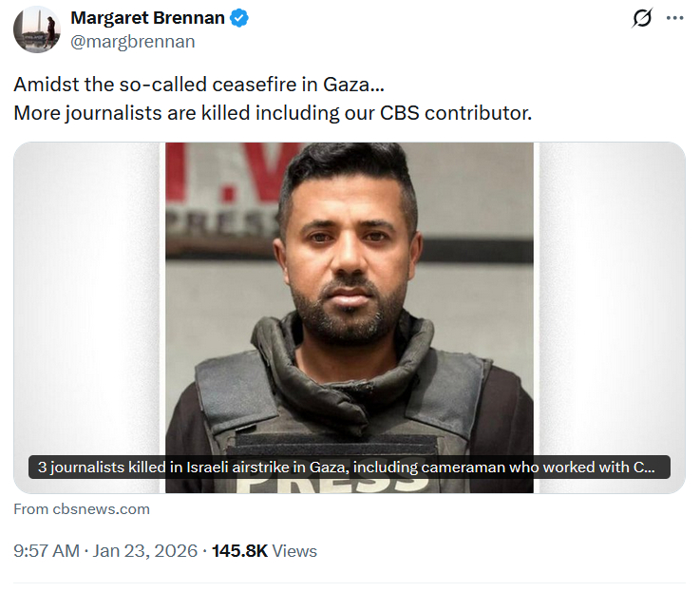Click the Grok icon on the post
Image resolution: width=700 pixels, height=592 pixels.
[x=642, y=19]
